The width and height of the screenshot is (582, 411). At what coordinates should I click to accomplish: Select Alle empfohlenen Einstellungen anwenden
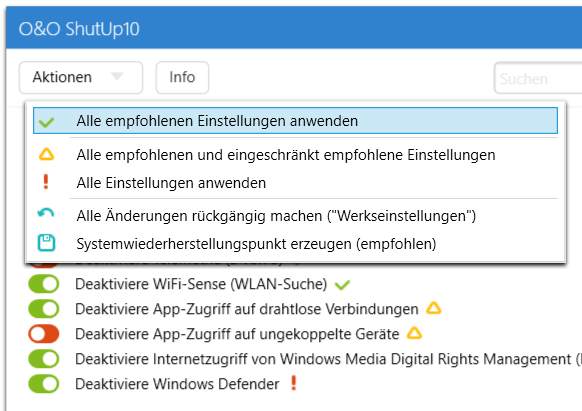(295, 121)
